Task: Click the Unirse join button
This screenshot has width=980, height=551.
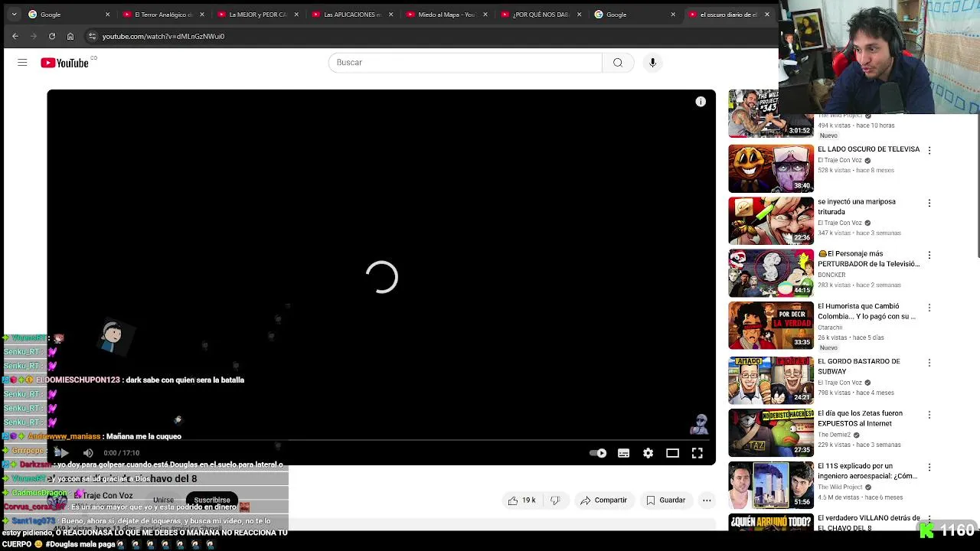Action: tap(163, 500)
